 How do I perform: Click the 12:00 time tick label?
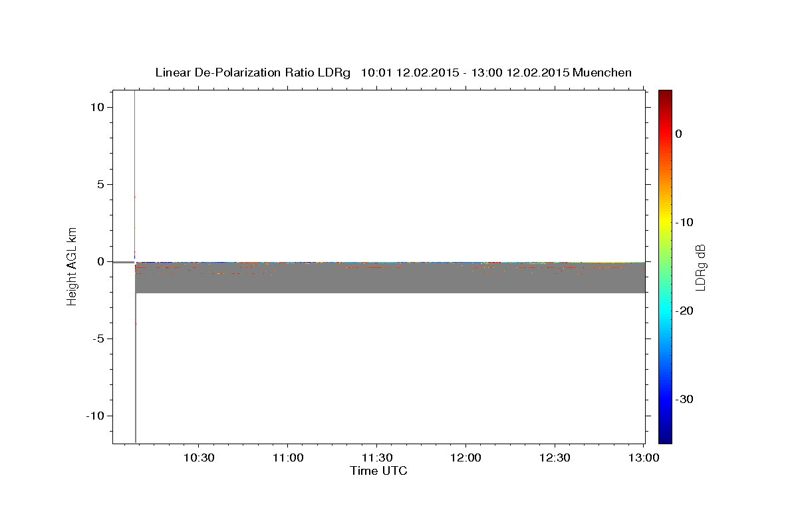point(466,458)
